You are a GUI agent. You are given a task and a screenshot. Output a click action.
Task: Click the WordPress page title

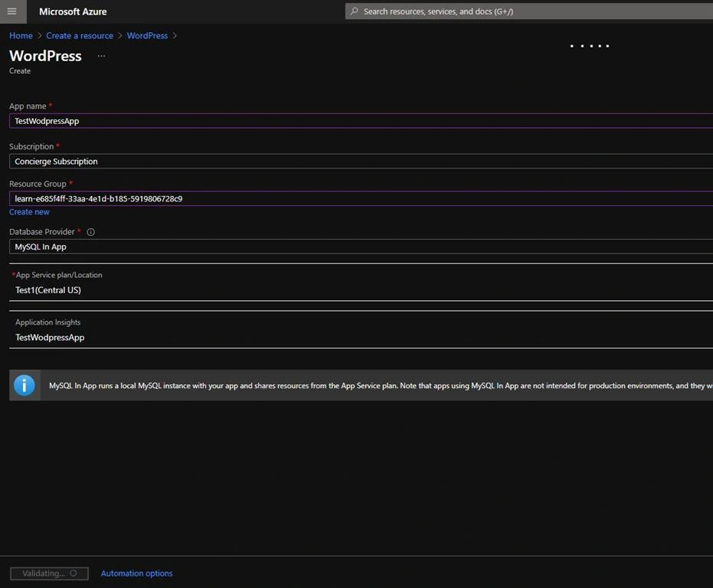coord(45,56)
